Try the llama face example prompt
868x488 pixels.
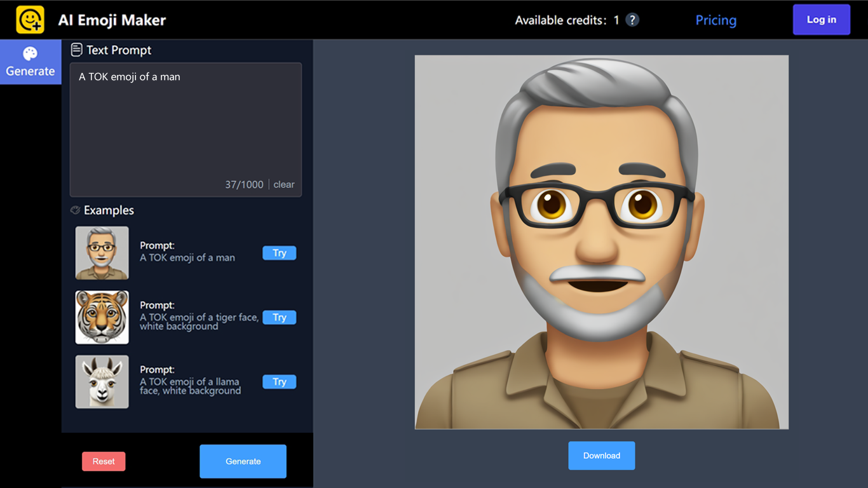click(279, 381)
